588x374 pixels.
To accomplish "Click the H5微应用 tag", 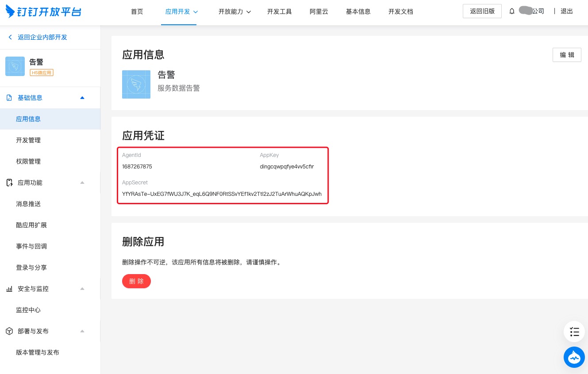I will pos(42,73).
